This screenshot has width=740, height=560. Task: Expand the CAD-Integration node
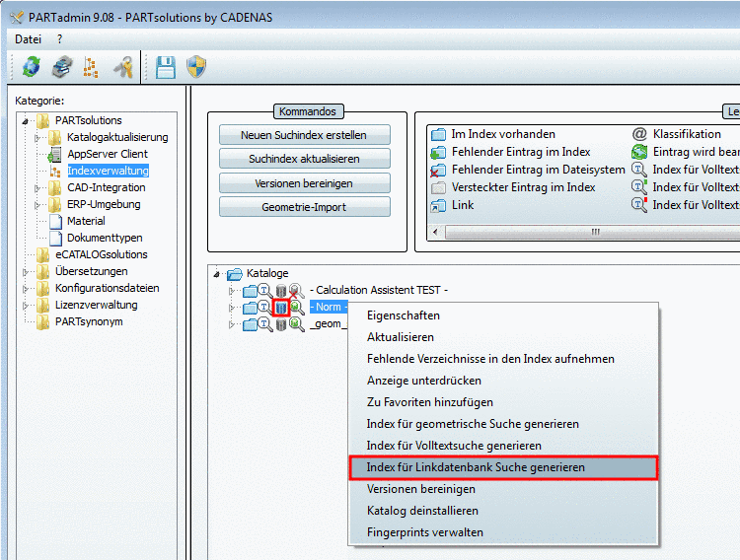pyautogui.click(x=37, y=188)
